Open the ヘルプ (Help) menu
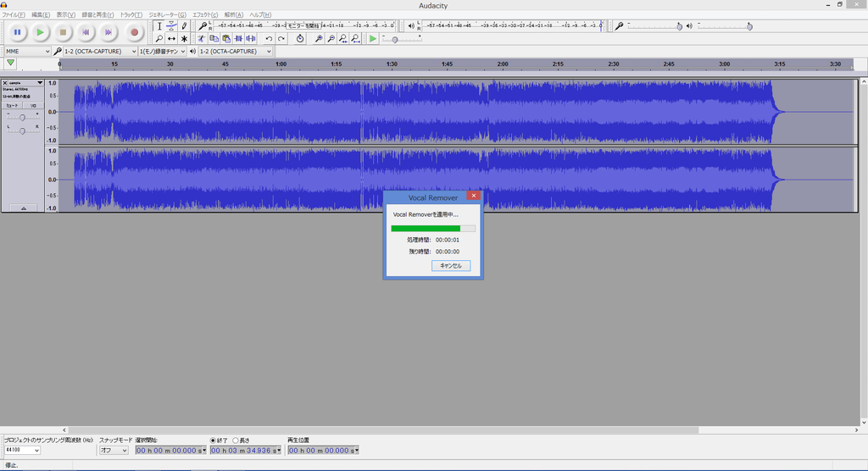This screenshot has height=471, width=868. [x=260, y=15]
